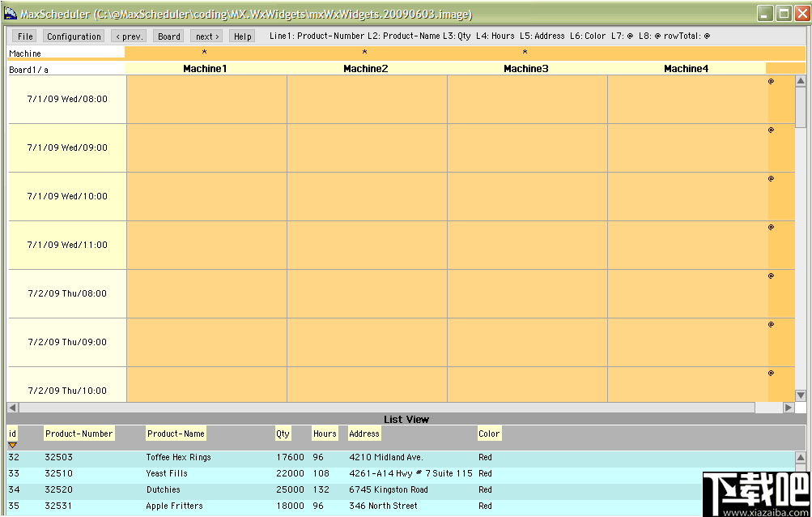Open the Configuration menu
Screen dimensions: 812x517
[x=73, y=36]
